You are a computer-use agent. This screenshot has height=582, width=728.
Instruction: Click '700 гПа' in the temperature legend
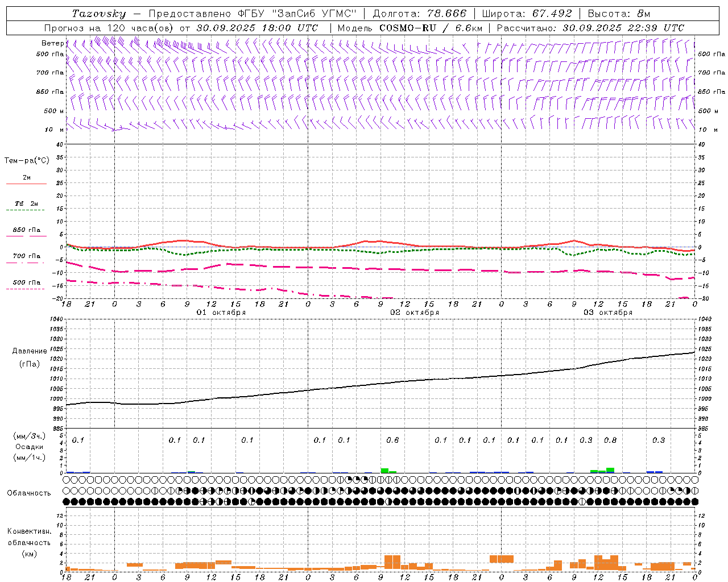(x=26, y=256)
